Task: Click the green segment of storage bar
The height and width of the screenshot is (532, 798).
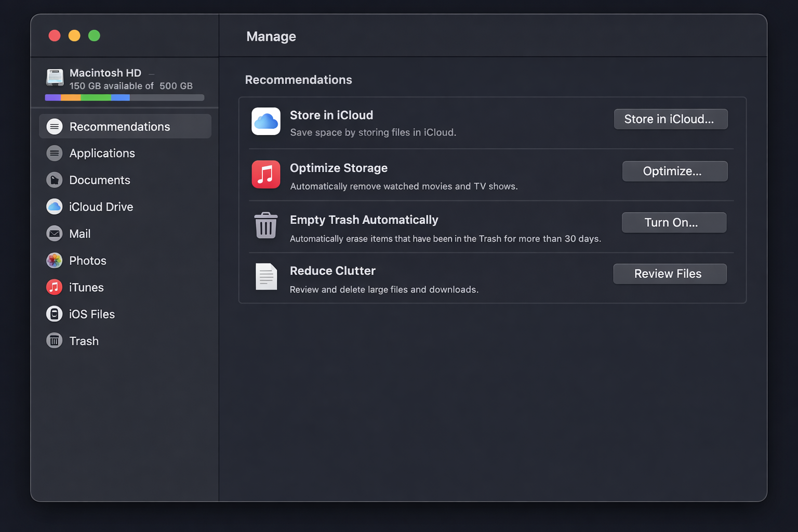Action: click(x=96, y=97)
